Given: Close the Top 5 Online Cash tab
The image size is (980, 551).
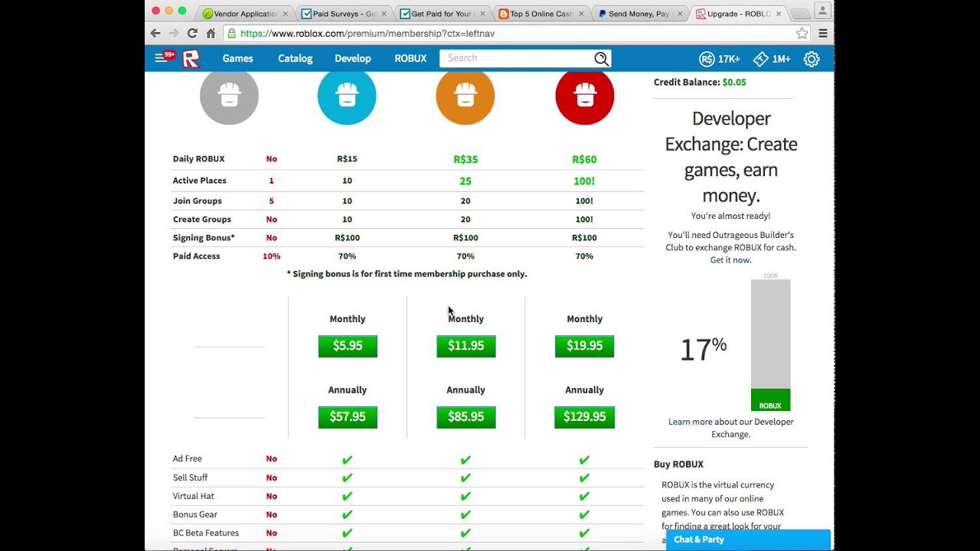Looking at the screenshot, I should 581,14.
